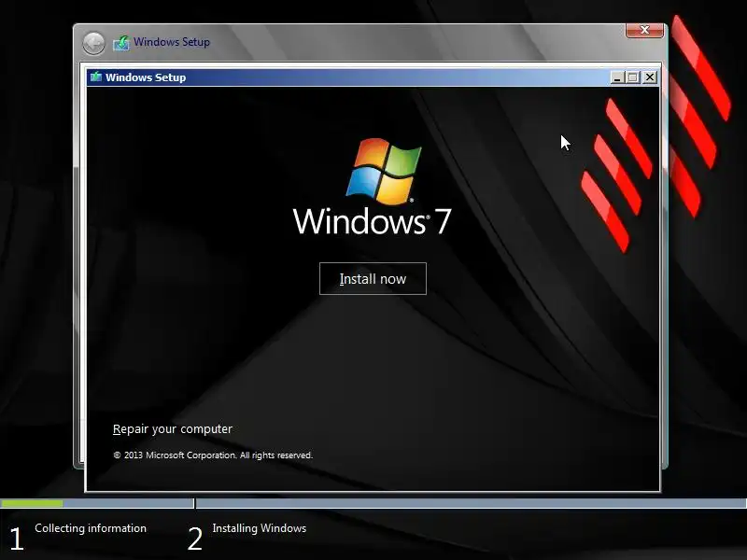Close the inner Windows Setup window

649,77
